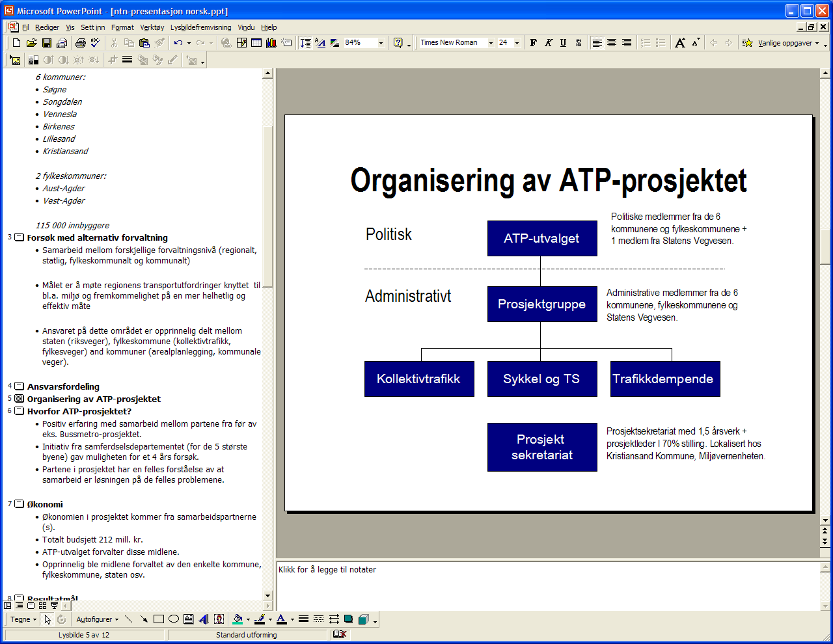Image resolution: width=833 pixels, height=644 pixels.
Task: Select outline slide 6 Hvorfor ATP-prosjektet?
Action: pyautogui.click(x=79, y=411)
